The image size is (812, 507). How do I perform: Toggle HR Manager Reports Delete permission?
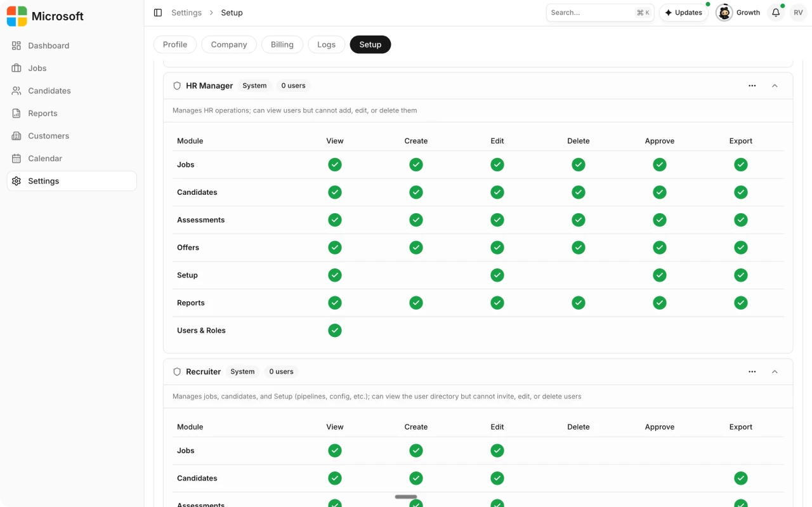point(579,303)
